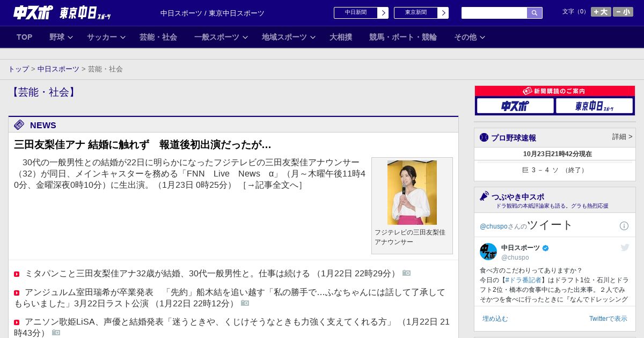Click 詳細 > for baseball scores
Image resolution: width=644 pixels, height=338 pixels.
coord(622,137)
